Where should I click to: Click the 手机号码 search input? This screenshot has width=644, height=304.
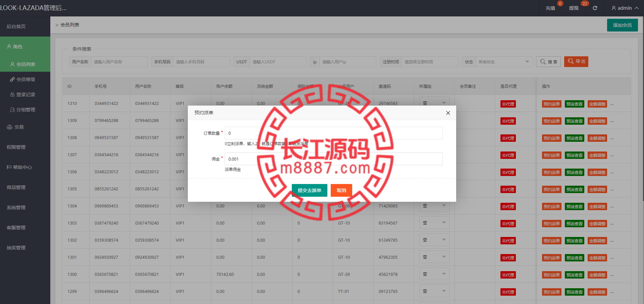pyautogui.click(x=201, y=62)
